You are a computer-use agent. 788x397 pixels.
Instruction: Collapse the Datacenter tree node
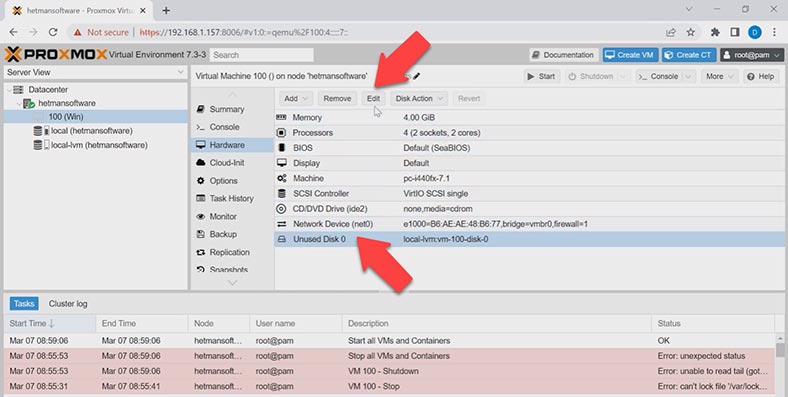9,89
